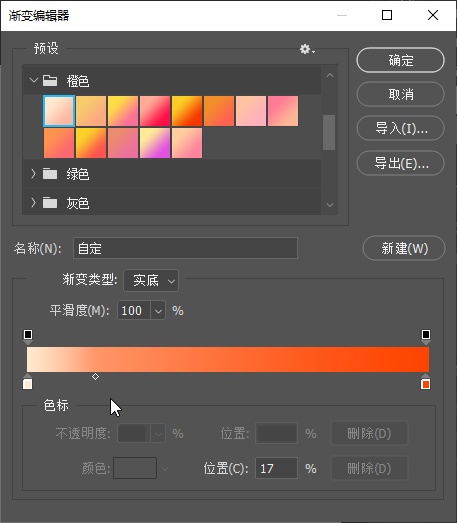Select the last peach-to-pink preset in row two
This screenshot has height=523, width=457.
[x=187, y=143]
